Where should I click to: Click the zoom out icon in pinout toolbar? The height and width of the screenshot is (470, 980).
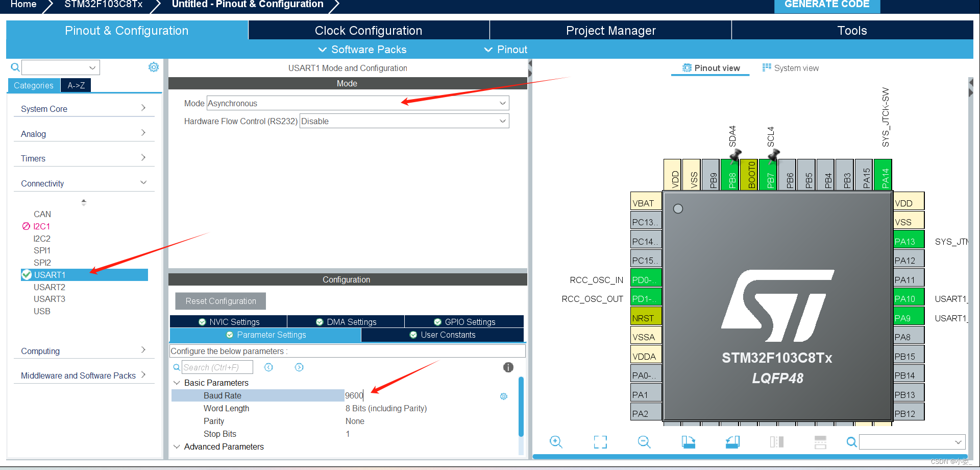pos(644,442)
